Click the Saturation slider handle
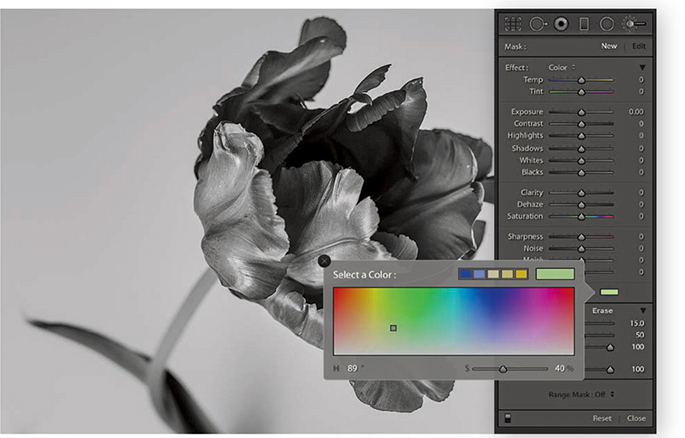Screen dimensions: 685x438 tap(581, 217)
